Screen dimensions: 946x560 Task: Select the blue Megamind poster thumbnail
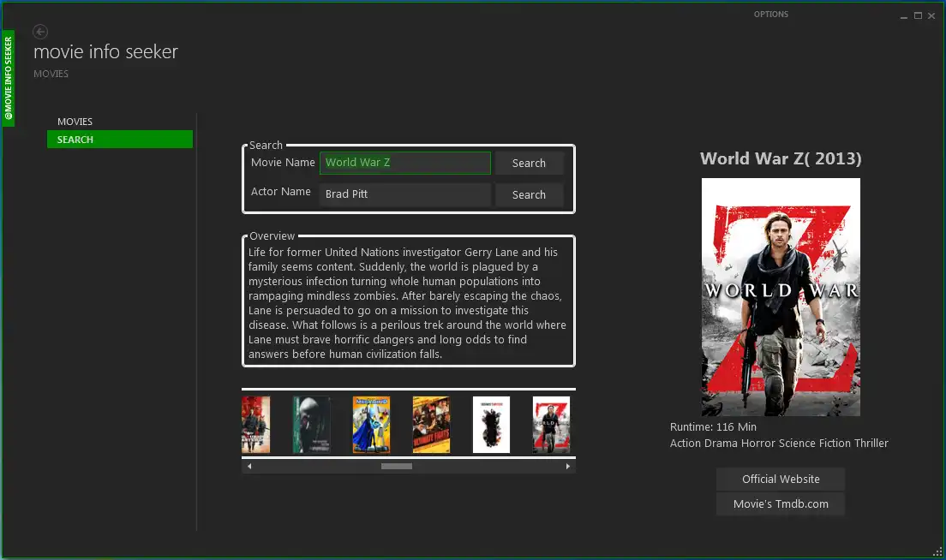pos(371,425)
